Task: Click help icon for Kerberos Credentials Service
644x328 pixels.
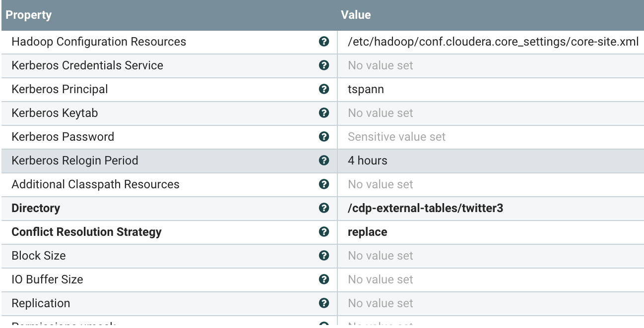Action: tap(324, 65)
